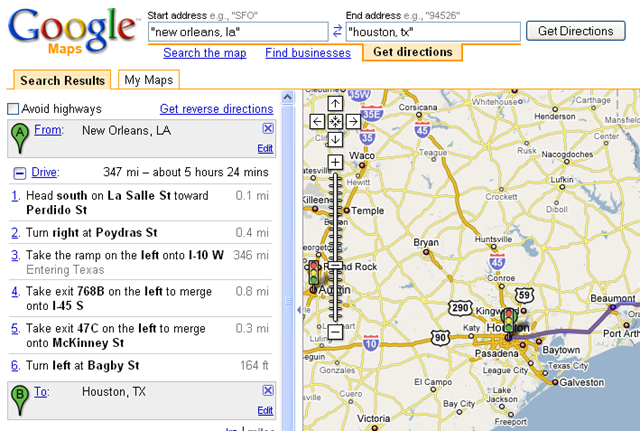Click the swap start and end addresses icon

[x=337, y=31]
